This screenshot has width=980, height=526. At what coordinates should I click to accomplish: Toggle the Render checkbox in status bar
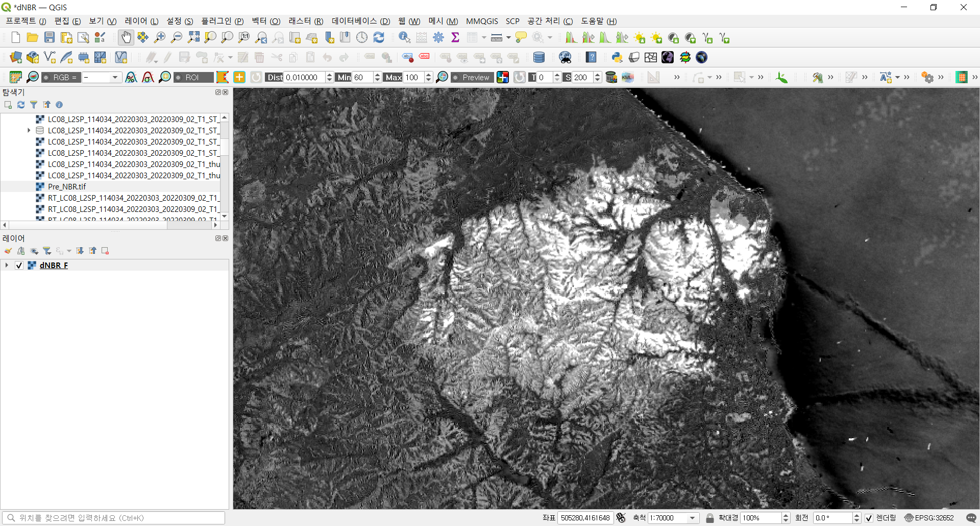point(869,518)
